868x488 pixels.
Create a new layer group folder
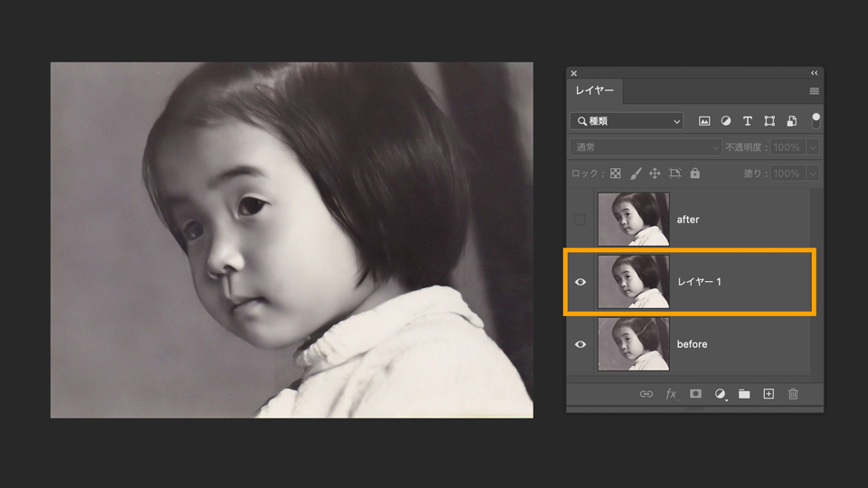744,394
